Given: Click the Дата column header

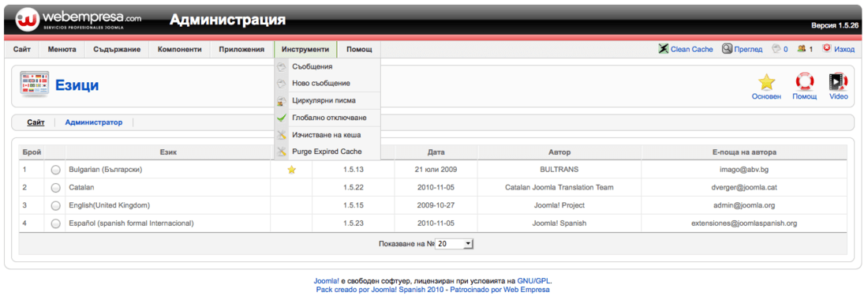Looking at the screenshot, I should 436,152.
